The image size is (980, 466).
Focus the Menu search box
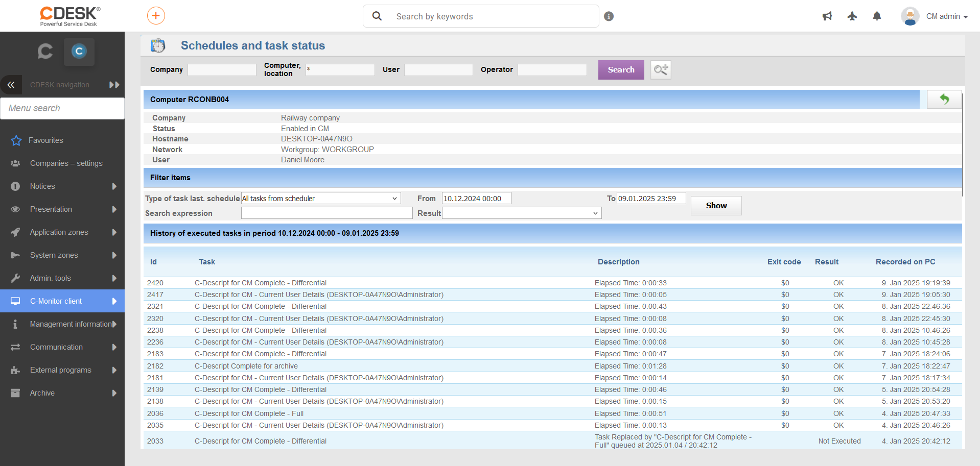62,108
